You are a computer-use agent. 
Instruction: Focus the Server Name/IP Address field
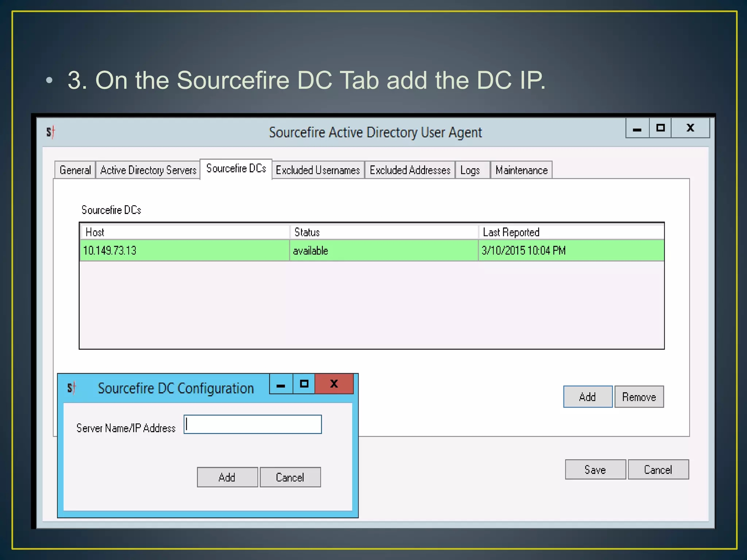coord(253,424)
